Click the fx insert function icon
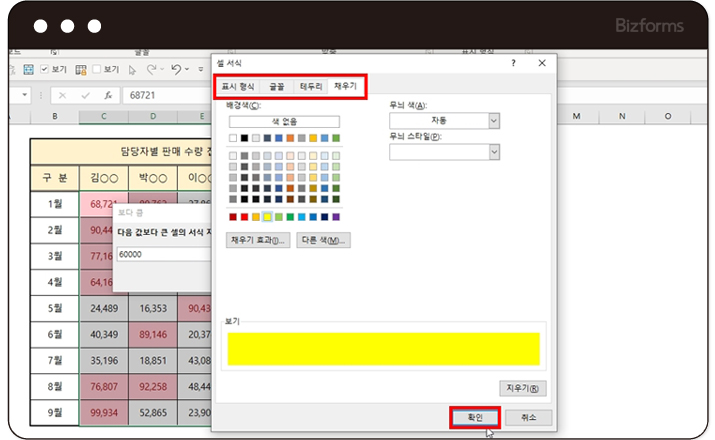 tap(107, 96)
